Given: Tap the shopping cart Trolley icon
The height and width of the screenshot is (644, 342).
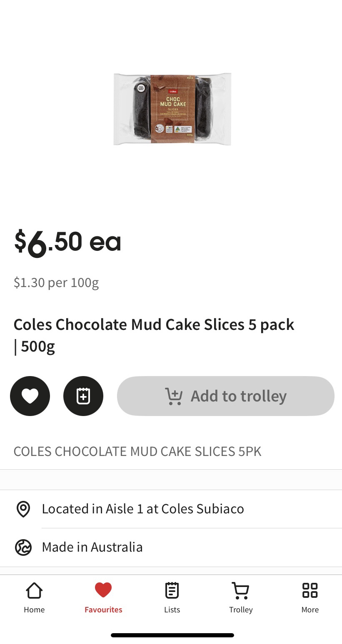Looking at the screenshot, I should [x=240, y=590].
